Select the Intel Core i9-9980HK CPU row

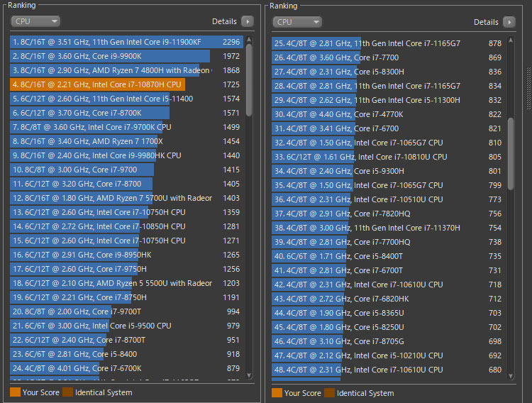(x=126, y=155)
